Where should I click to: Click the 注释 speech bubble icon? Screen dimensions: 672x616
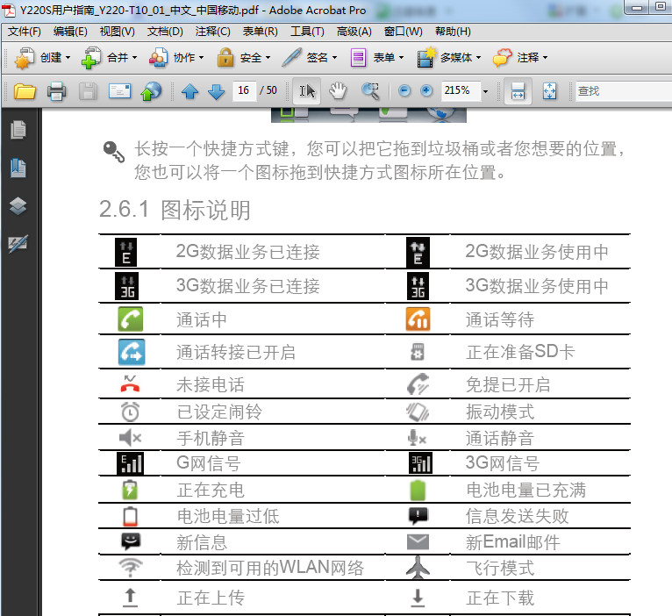[503, 57]
